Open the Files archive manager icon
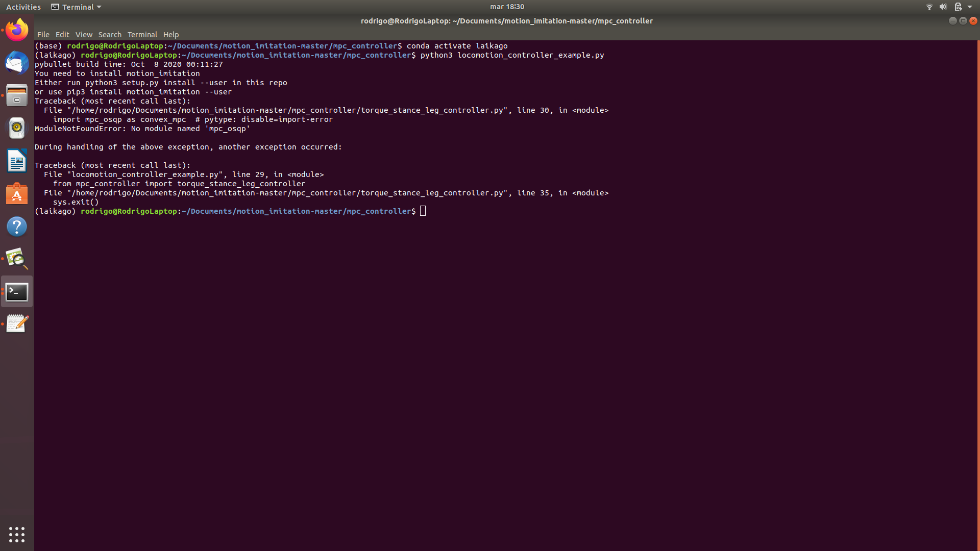 [17, 95]
